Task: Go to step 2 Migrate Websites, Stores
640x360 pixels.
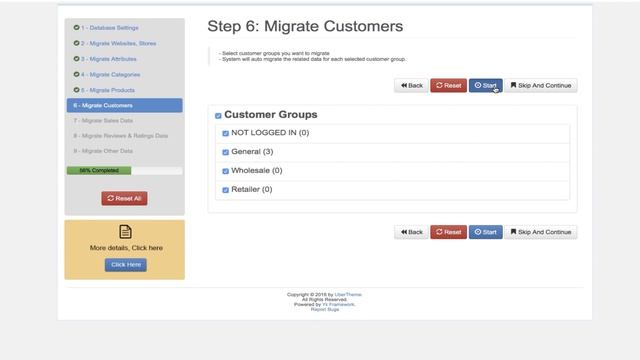Action: pyautogui.click(x=118, y=43)
